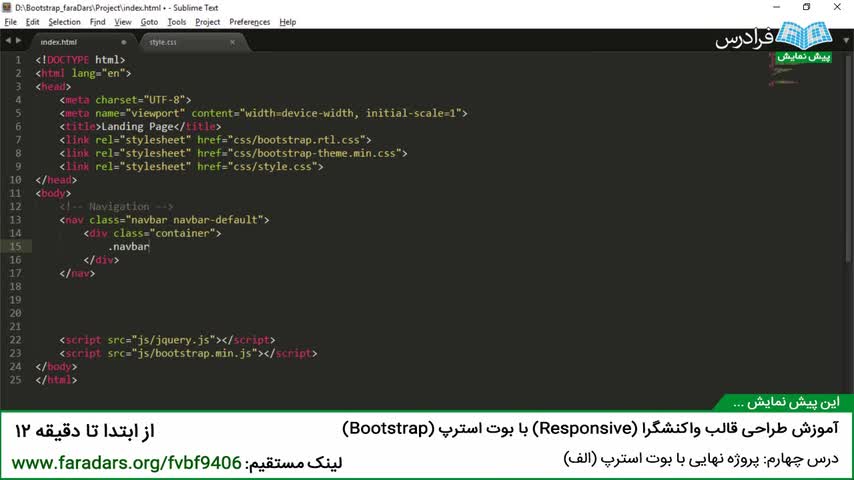Close the style.css tab

point(233,42)
